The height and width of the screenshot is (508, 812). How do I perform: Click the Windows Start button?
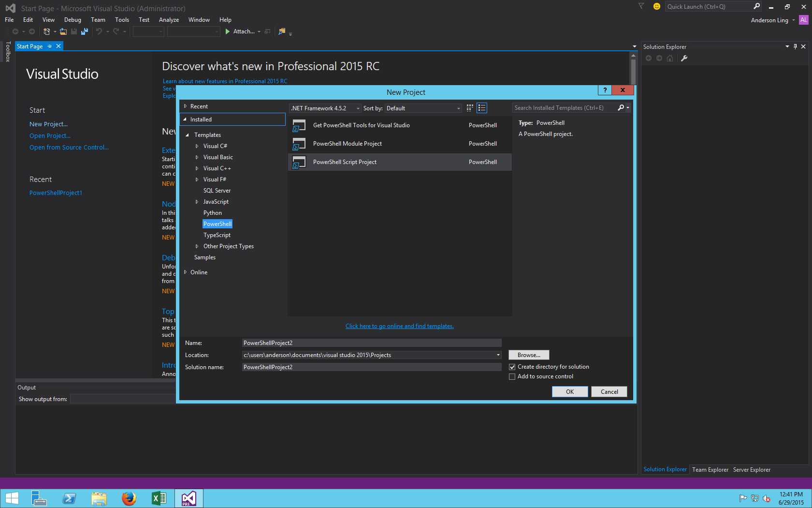pyautogui.click(x=12, y=498)
